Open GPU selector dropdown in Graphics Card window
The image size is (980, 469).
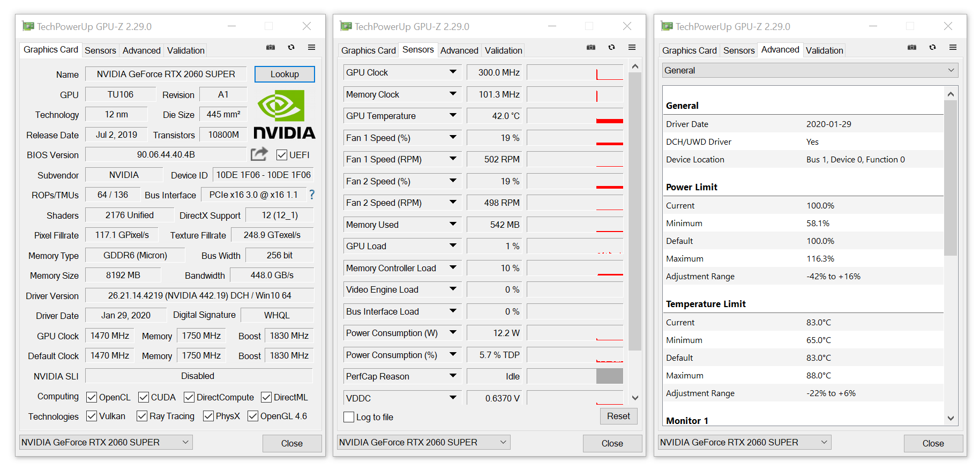[106, 442]
